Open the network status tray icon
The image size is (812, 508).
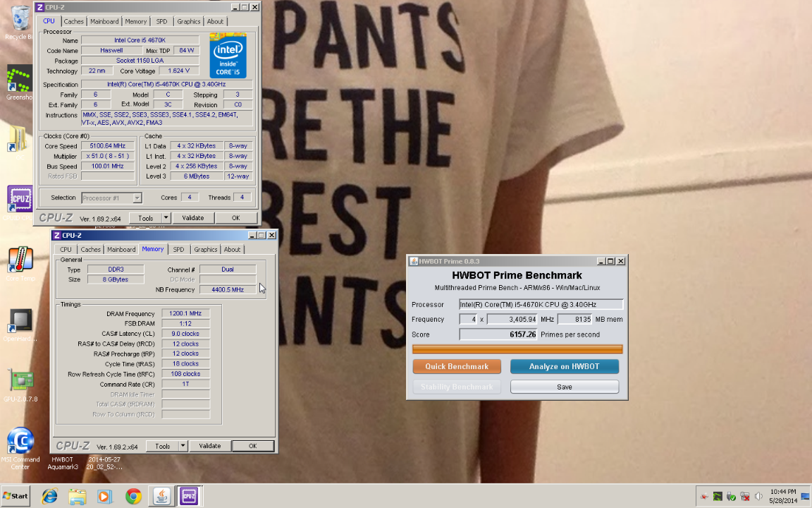744,497
